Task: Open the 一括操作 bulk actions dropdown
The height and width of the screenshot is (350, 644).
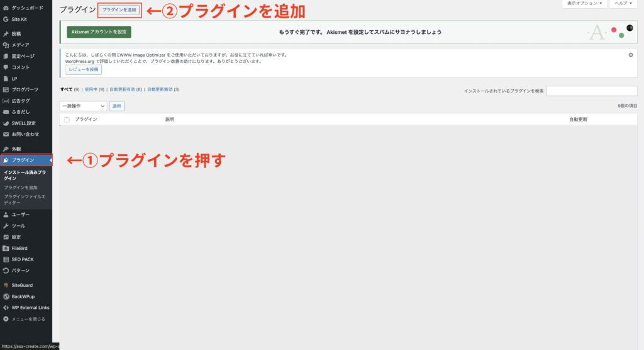Action: [x=83, y=106]
